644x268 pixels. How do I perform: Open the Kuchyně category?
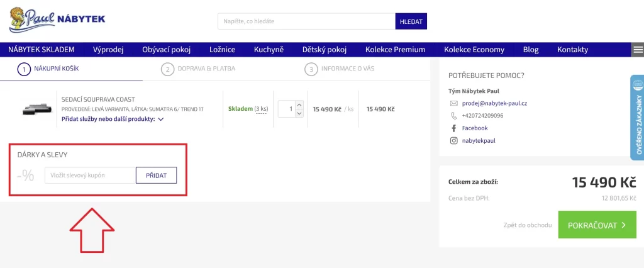click(269, 50)
